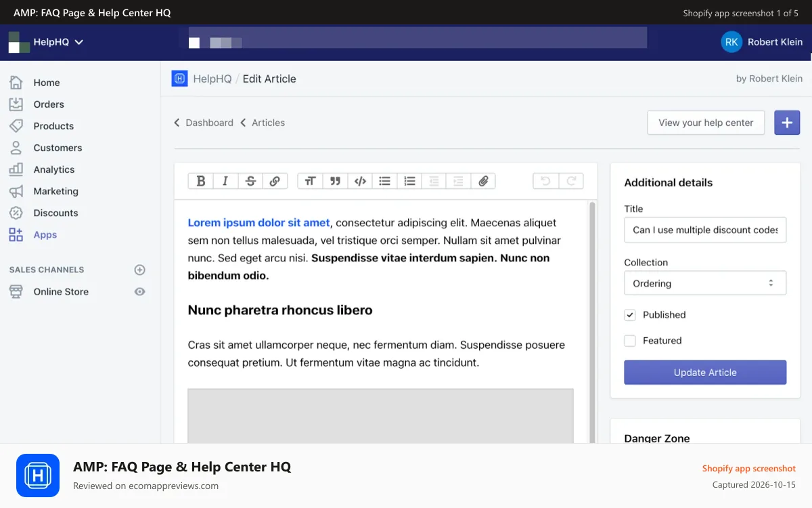
Task: Click the RK user avatar
Action: [x=731, y=42]
